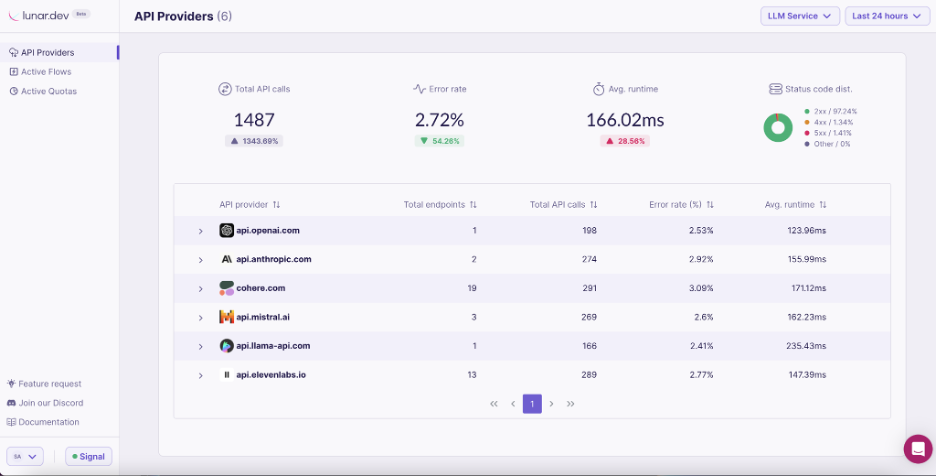Click the Active Quotas clock icon
The image size is (936, 476).
14,91
